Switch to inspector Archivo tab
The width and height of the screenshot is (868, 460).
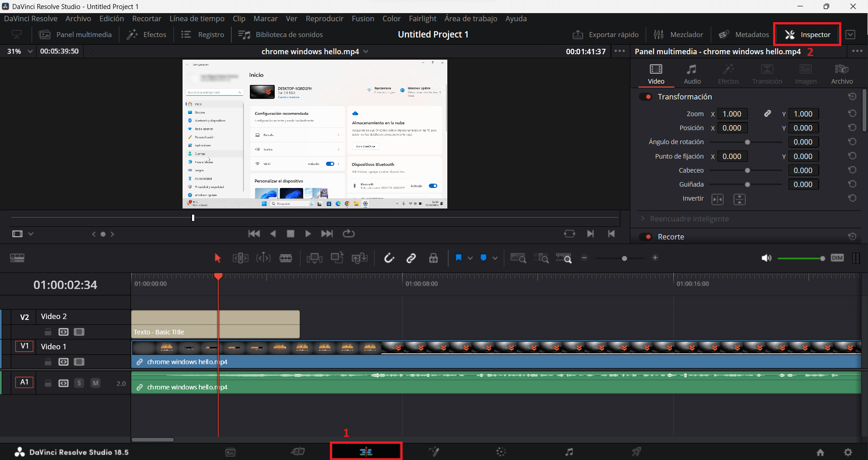pos(842,75)
